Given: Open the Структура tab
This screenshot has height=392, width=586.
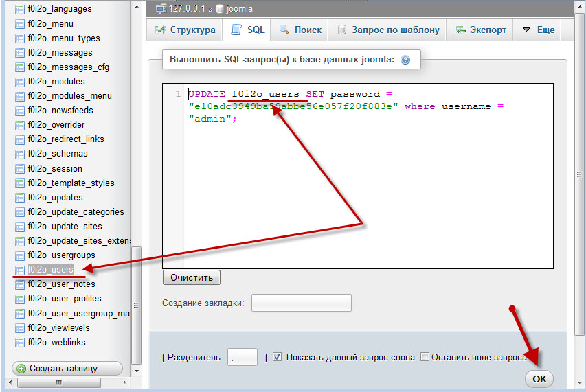Looking at the screenshot, I should click(x=185, y=30).
